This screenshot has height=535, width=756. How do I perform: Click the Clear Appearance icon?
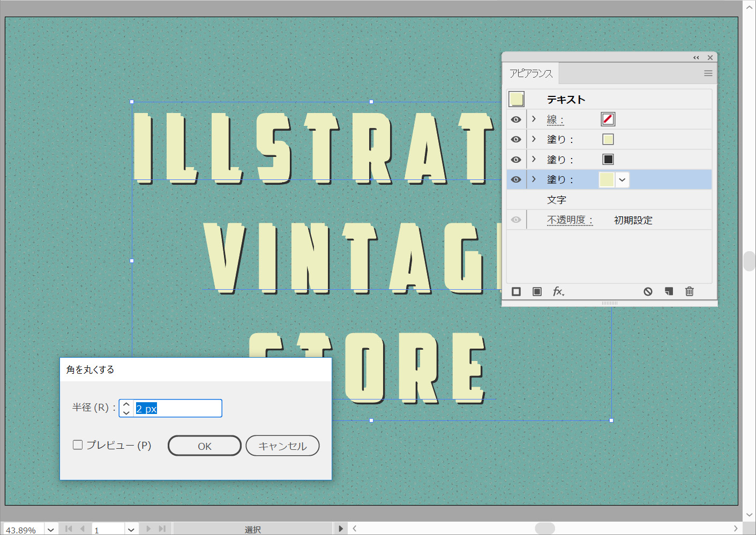click(x=648, y=291)
